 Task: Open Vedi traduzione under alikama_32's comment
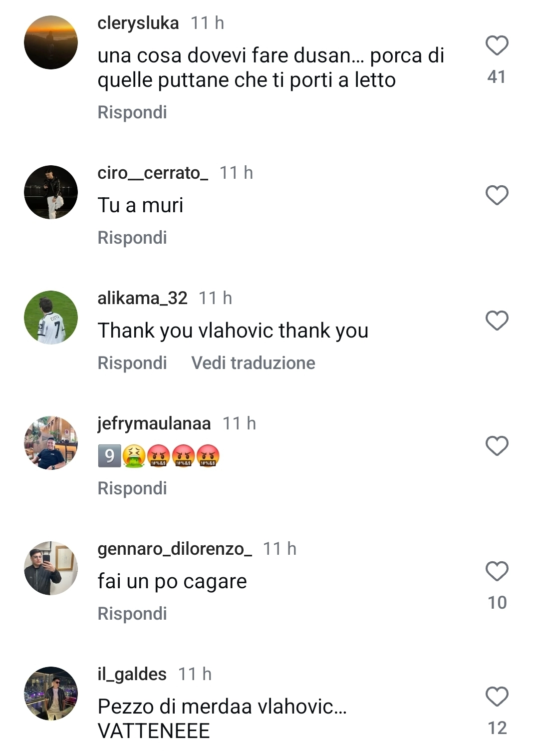click(x=254, y=363)
